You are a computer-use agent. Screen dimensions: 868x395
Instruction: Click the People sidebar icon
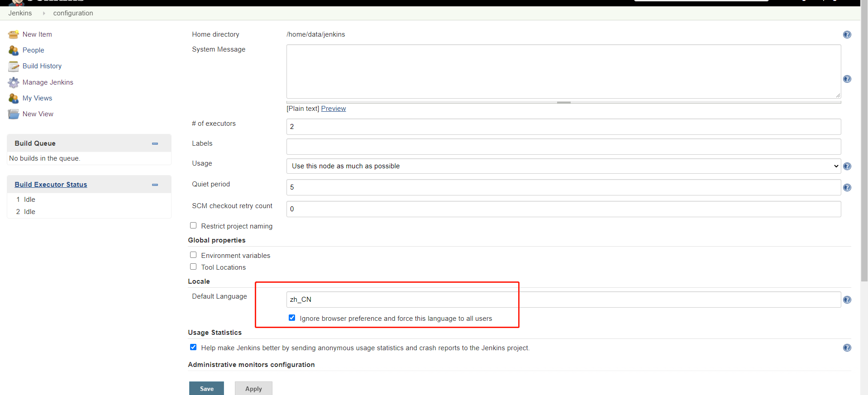(x=14, y=50)
